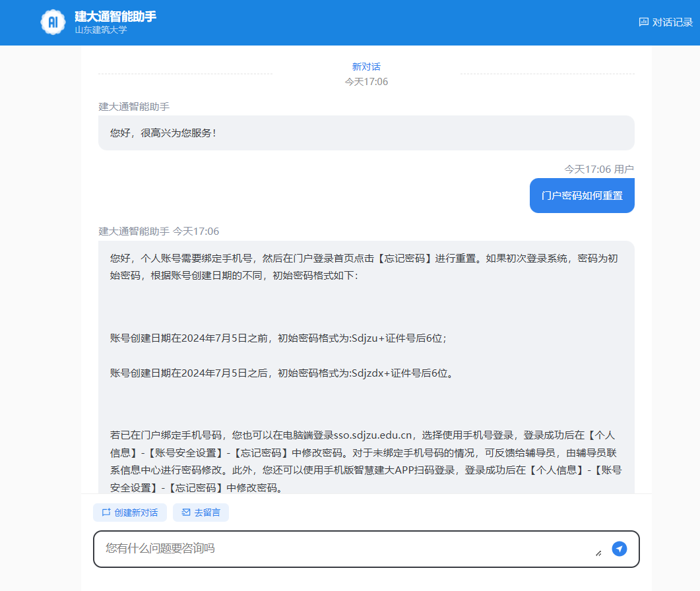Click the 对话记录 text label
Screen dimensions: 700x591
pos(672,22)
